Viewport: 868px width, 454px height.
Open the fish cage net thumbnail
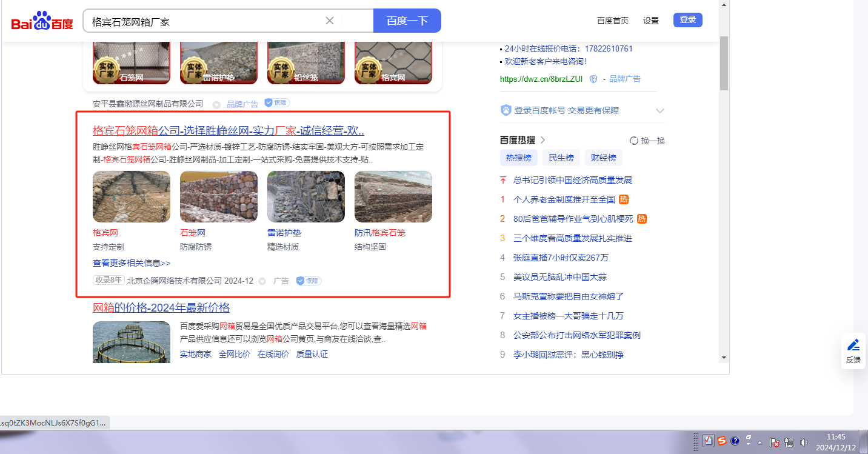click(132, 342)
